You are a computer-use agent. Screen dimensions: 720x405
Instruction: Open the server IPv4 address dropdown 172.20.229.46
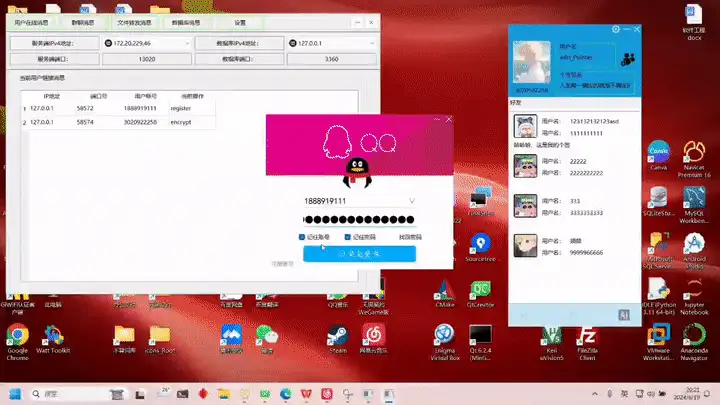[146, 43]
